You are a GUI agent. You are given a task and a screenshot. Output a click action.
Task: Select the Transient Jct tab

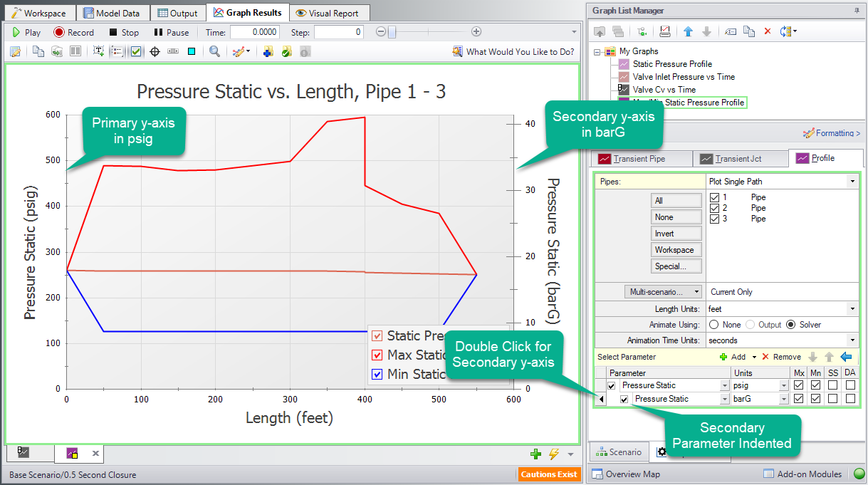coord(741,158)
